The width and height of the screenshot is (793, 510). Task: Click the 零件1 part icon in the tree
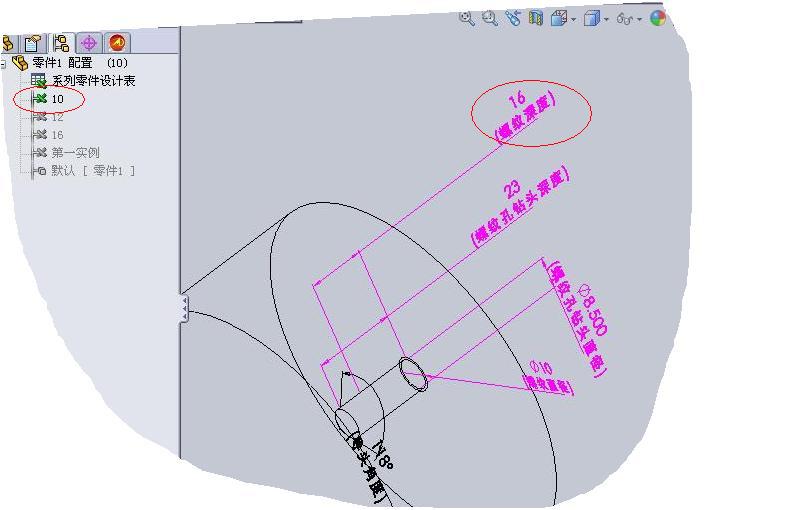point(20,63)
